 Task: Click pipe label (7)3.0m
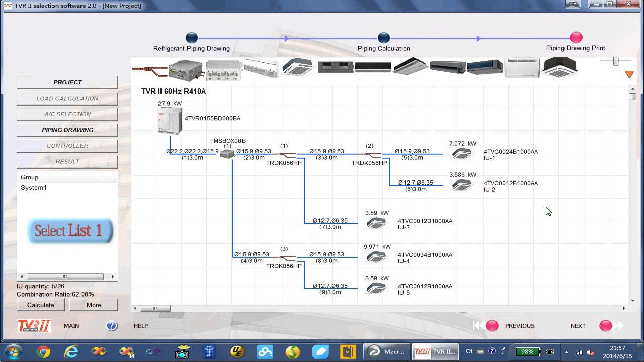(x=330, y=227)
